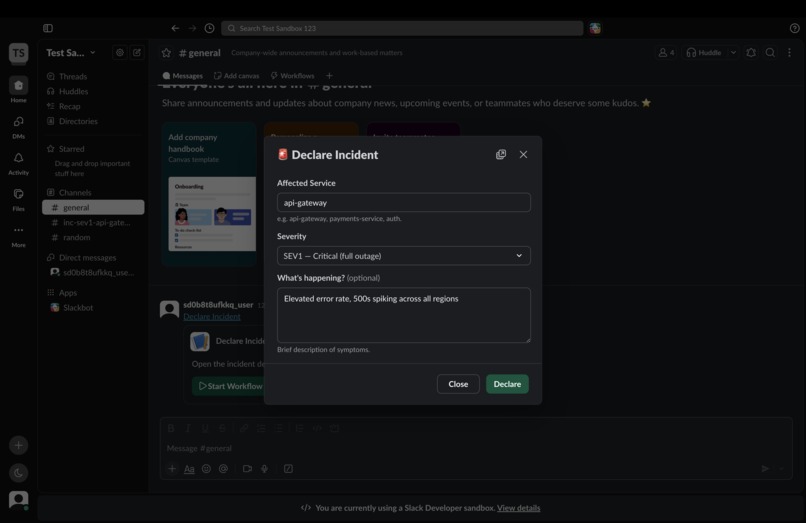Compose a new message icon
This screenshot has width=806, height=523.
pyautogui.click(x=137, y=52)
